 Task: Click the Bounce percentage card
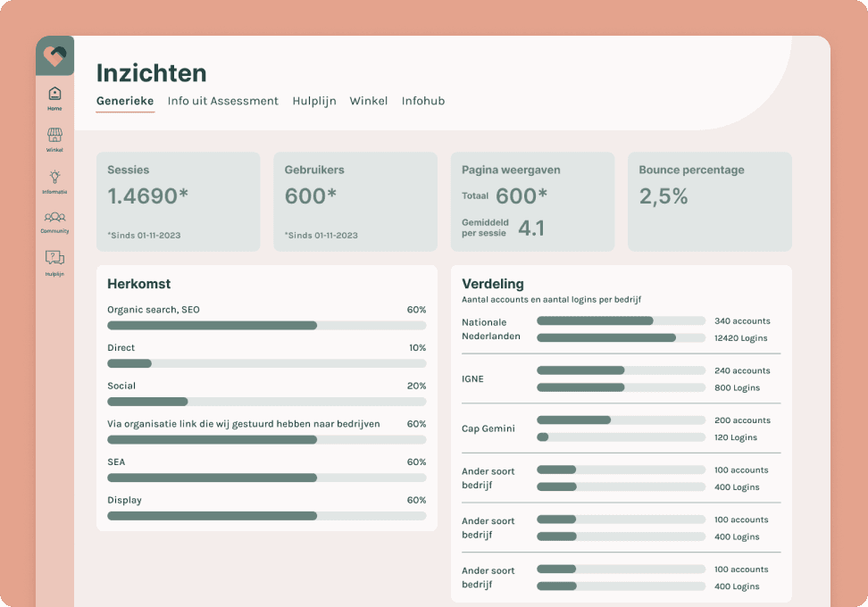tap(709, 201)
